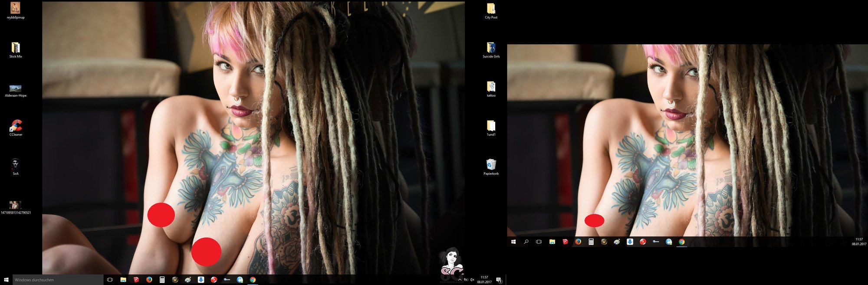This screenshot has width=868, height=285.
Task: Expand hidden system tray icons chevron
Action: [x=460, y=280]
